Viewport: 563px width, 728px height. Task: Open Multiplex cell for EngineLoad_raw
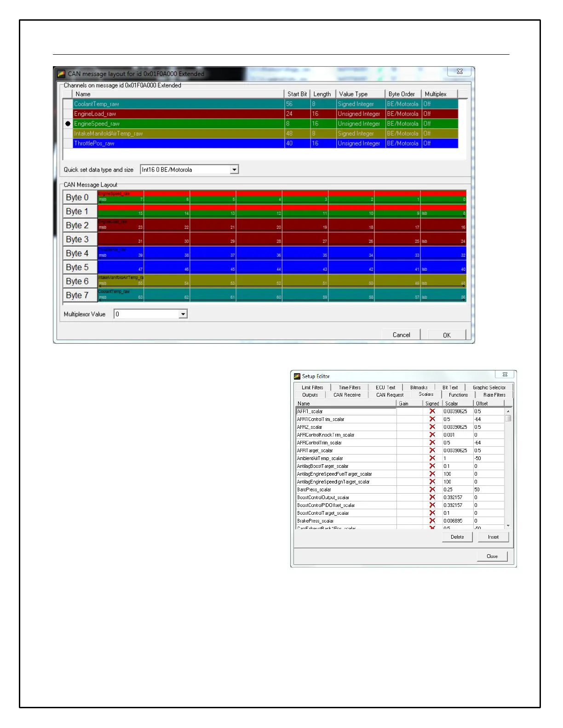point(439,114)
